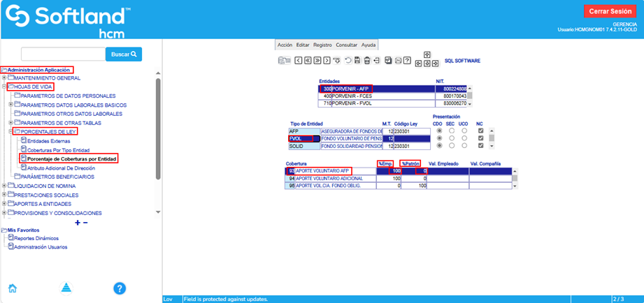This screenshot has width=644, height=303.
Task: Expand the LIQUIDACION DE NOMINA tree node
Action: 4,186
